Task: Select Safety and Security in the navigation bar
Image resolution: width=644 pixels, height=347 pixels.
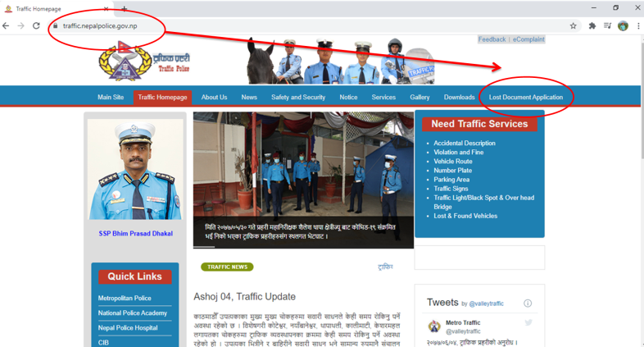Action: point(298,98)
